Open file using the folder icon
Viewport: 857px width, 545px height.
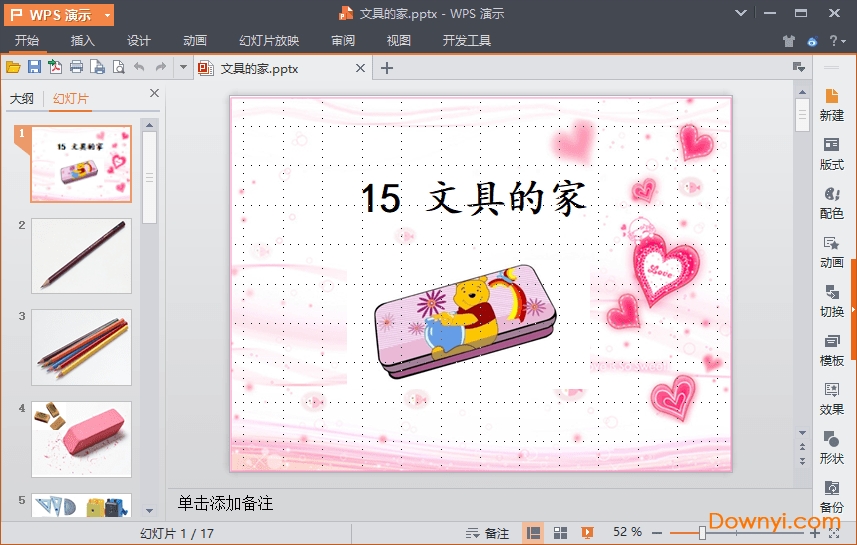pyautogui.click(x=13, y=67)
